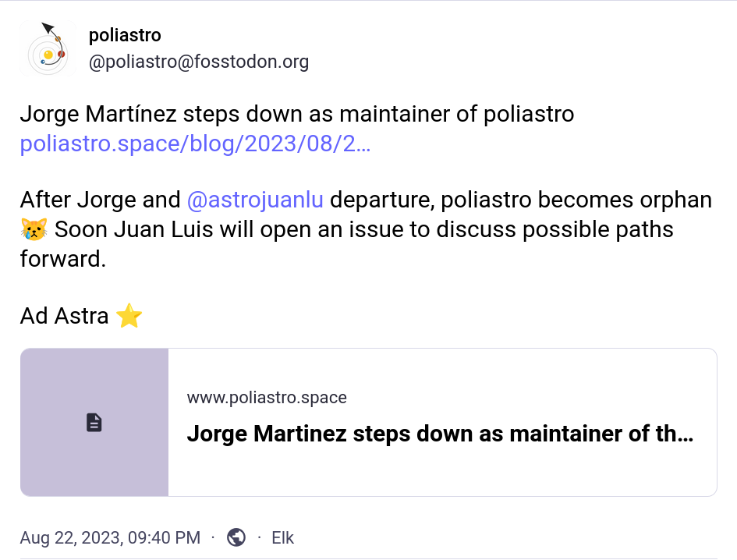Open the poliastro.space/blog/2023/08 link
Image resolution: width=737 pixels, height=560 pixels.
point(195,144)
